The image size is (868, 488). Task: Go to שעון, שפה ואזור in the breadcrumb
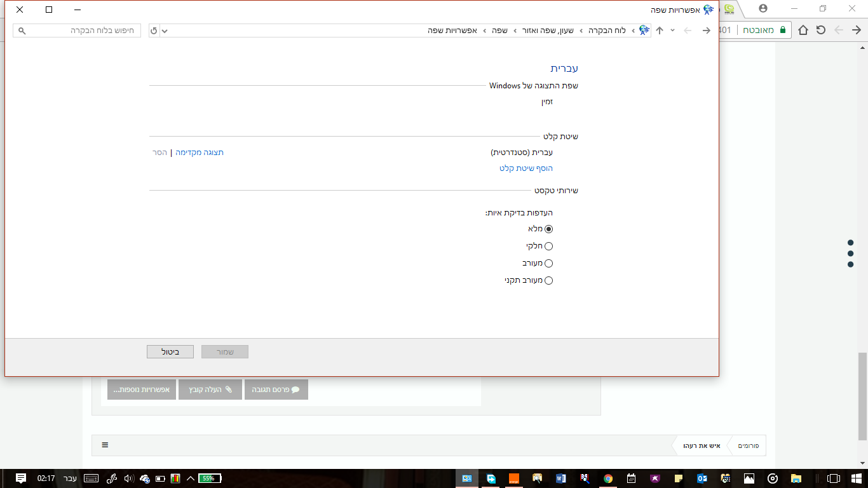coord(547,30)
